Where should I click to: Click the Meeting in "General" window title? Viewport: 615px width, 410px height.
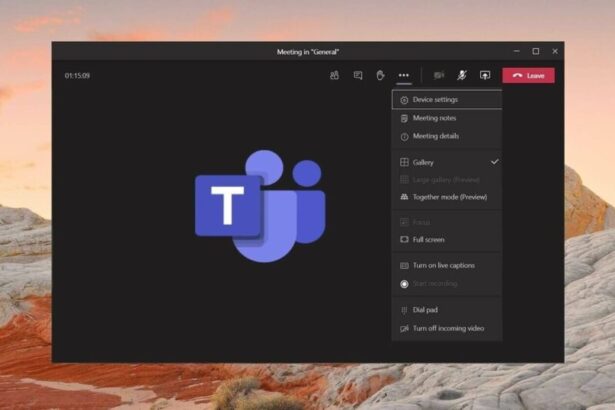[x=308, y=52]
